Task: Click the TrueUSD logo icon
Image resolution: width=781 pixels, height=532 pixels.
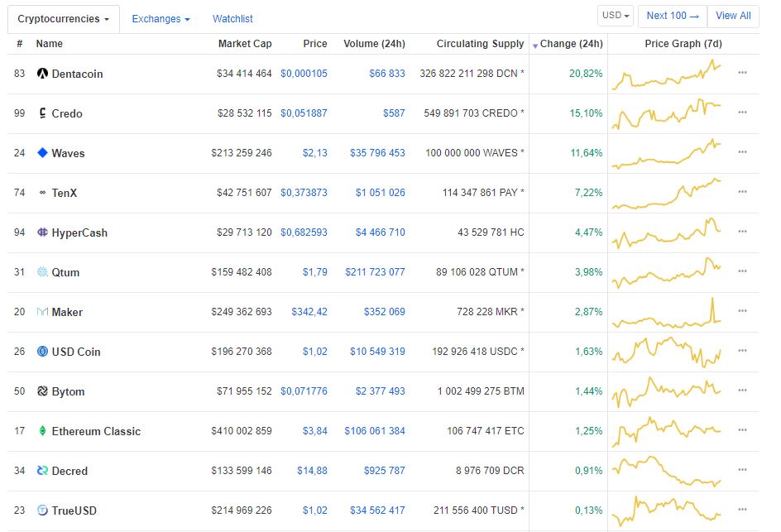Action: (x=42, y=510)
